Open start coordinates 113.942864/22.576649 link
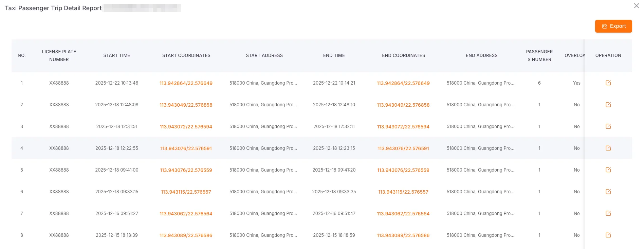Image resolution: width=644 pixels, height=249 pixels. tap(186, 83)
